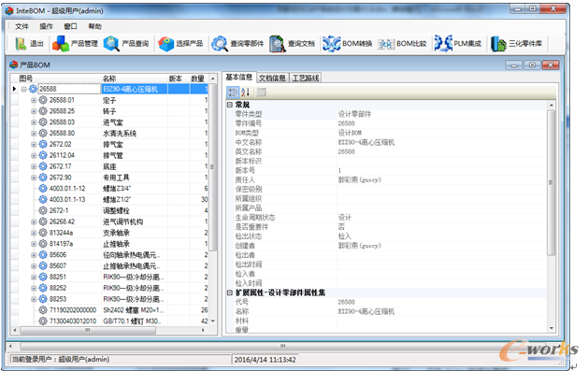Image resolution: width=588 pixels, height=371 pixels.
Task: Switch to the 工艺路线 tab
Action: tap(306, 78)
